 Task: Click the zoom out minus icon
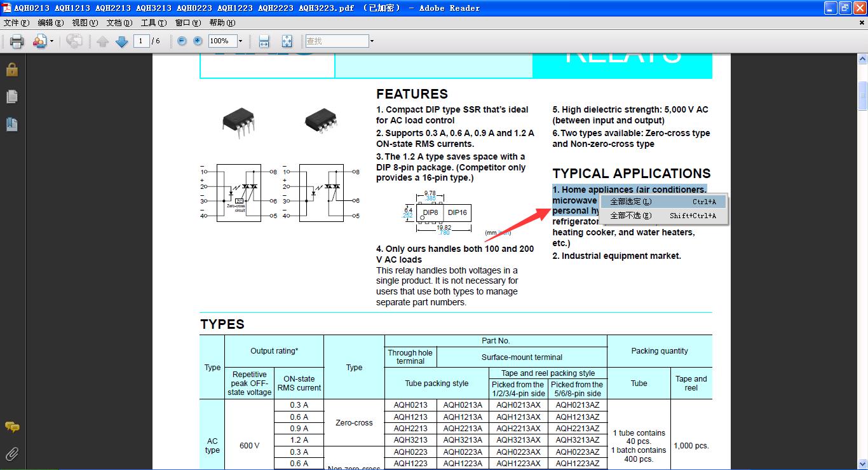182,41
